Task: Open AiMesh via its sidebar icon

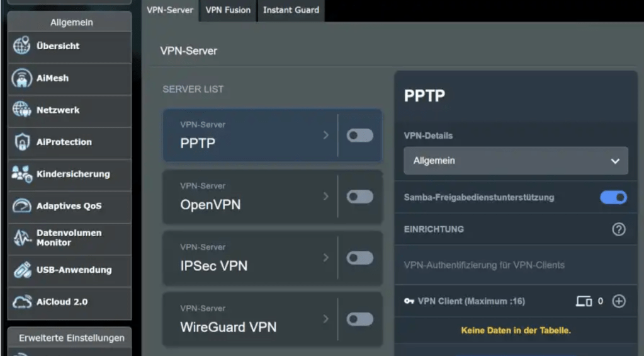Action: click(21, 78)
